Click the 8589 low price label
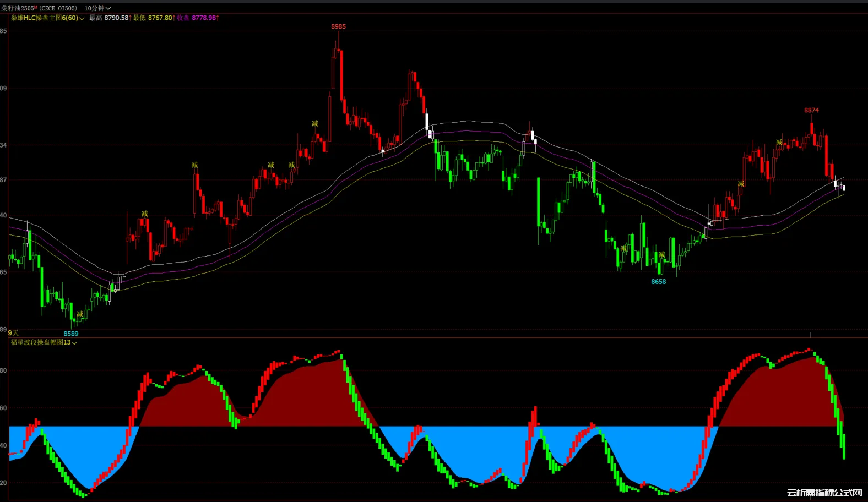 (71, 334)
